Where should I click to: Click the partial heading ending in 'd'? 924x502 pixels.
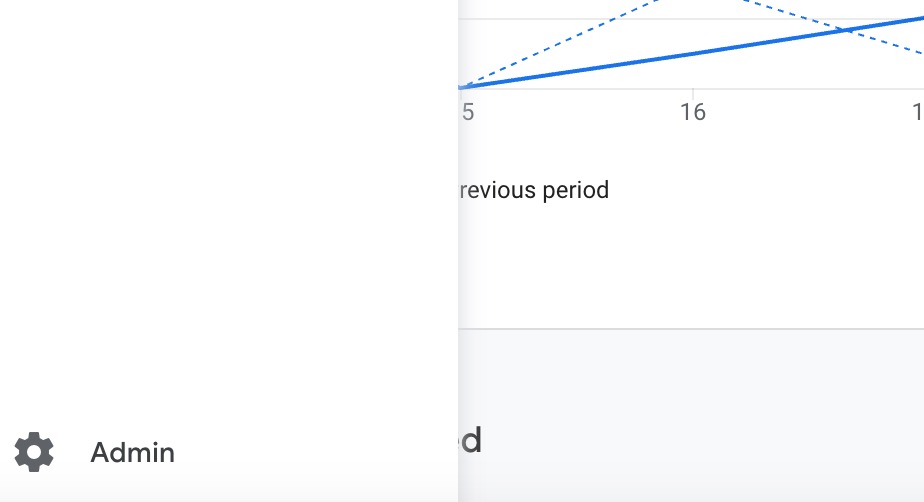tap(471, 440)
